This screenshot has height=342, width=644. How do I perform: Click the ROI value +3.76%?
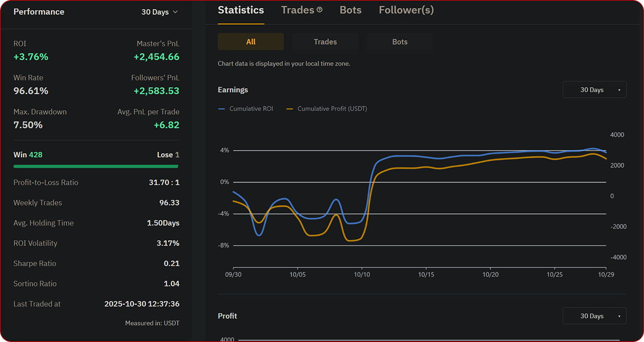coord(31,57)
